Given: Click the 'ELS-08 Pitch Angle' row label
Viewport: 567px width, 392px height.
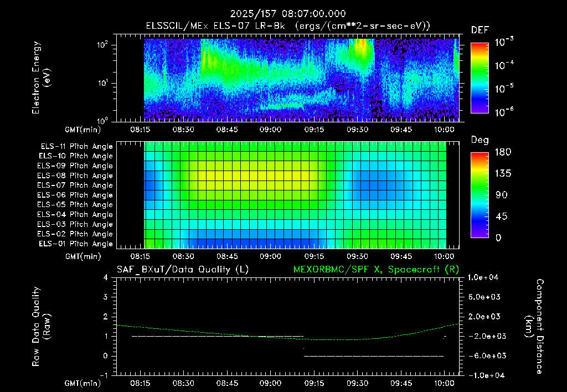Looking at the screenshot, I should coord(75,176).
